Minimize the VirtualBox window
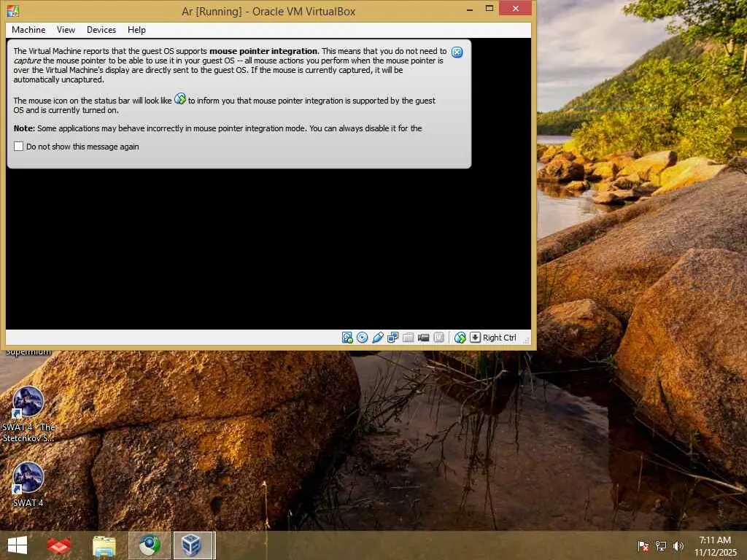This screenshot has width=747, height=560. point(470,9)
